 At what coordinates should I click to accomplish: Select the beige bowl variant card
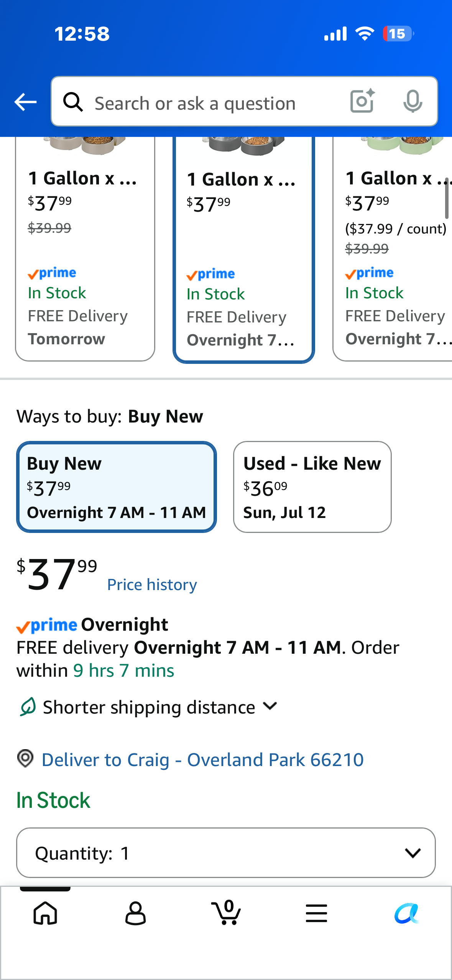coord(85,249)
